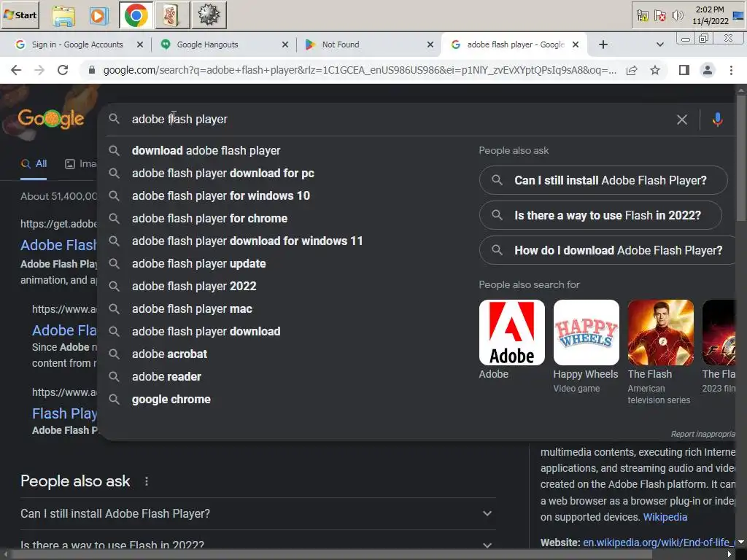
Task: Toggle the browser side panel
Action: (684, 71)
